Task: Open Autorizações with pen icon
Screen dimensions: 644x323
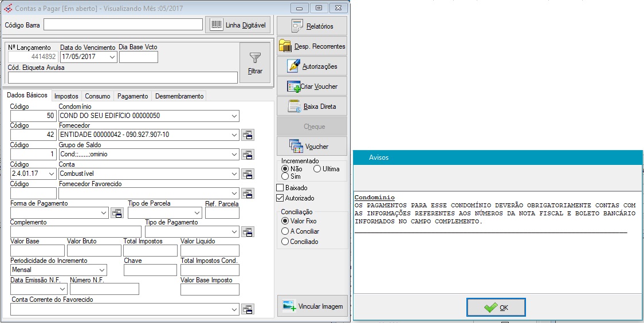Action: pos(312,66)
